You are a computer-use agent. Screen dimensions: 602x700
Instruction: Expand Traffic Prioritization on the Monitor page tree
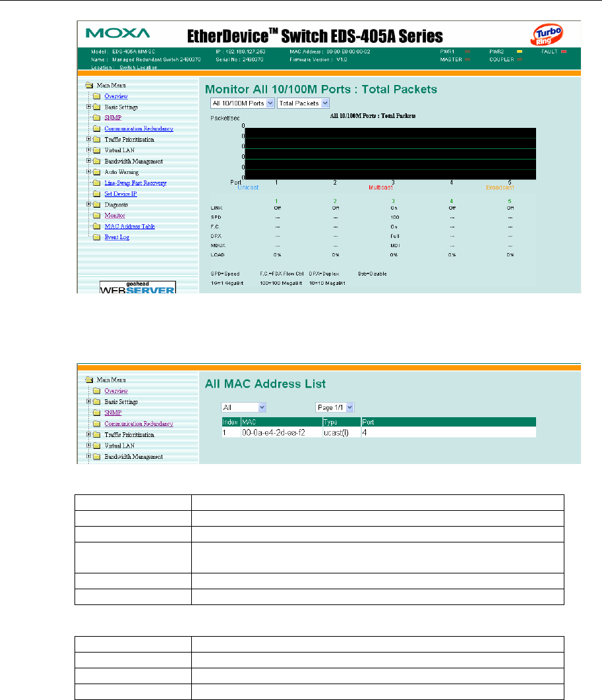coord(88,139)
